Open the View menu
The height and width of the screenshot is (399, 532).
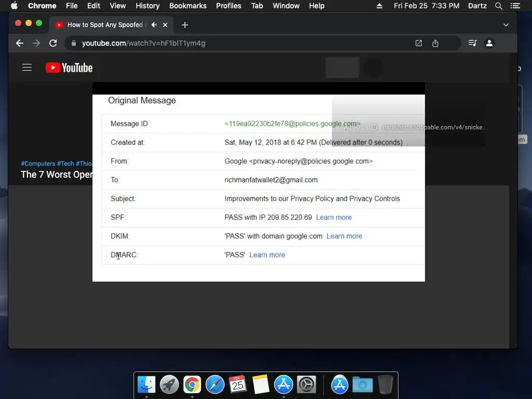click(x=118, y=6)
